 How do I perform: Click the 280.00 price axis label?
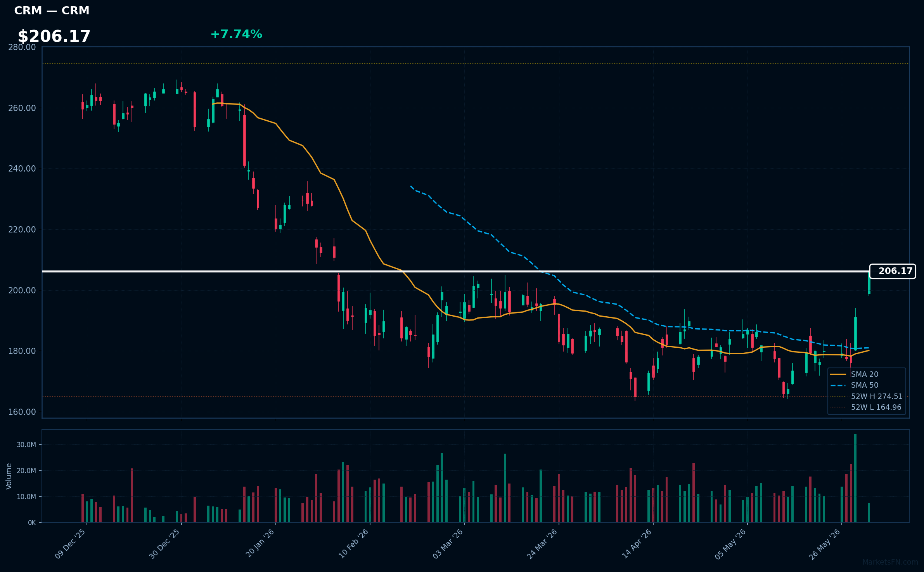22,47
